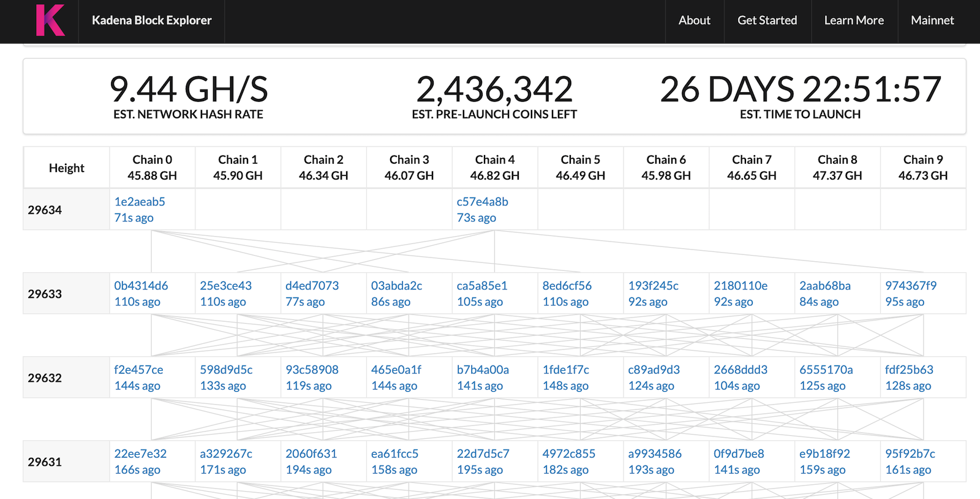Open block 4972c855

(569, 454)
